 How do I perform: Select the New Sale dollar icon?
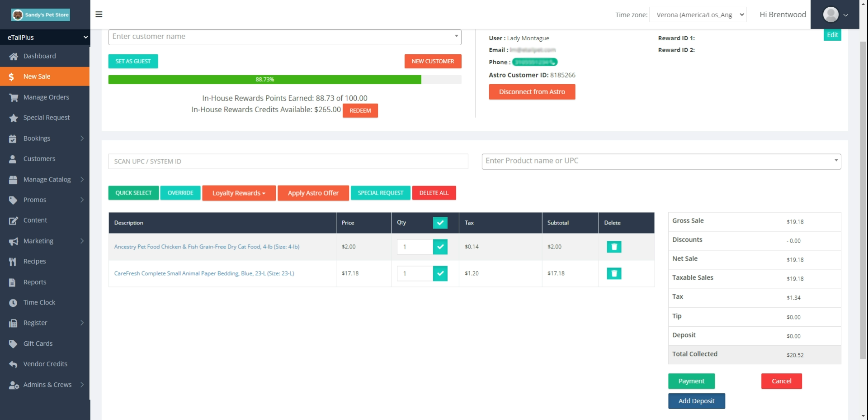pyautogui.click(x=12, y=76)
